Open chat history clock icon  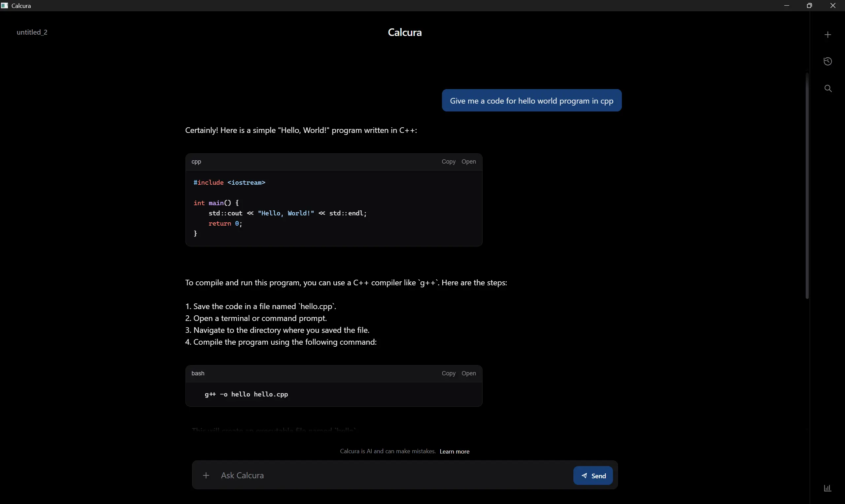828,61
